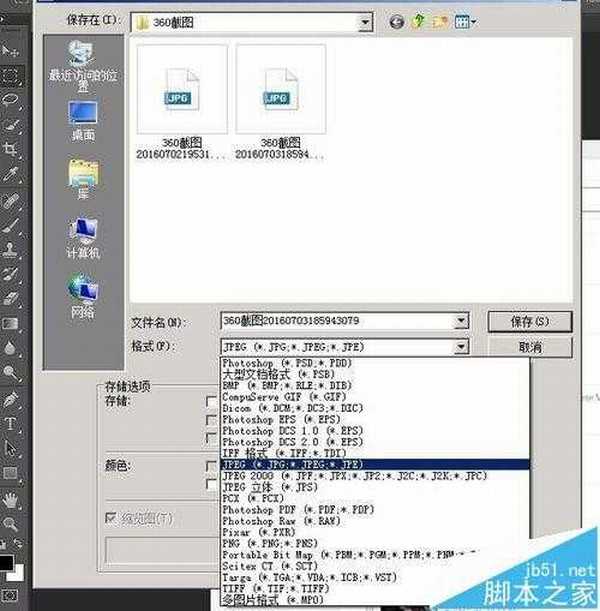Choose PCX format from list
This screenshot has height=611, width=600.
tap(375, 498)
